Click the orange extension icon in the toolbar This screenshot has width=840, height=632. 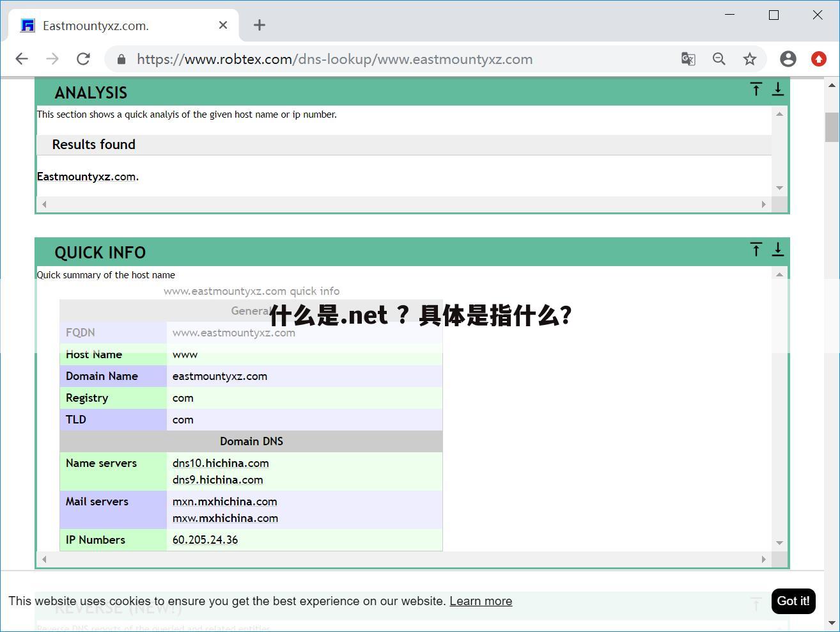(819, 59)
